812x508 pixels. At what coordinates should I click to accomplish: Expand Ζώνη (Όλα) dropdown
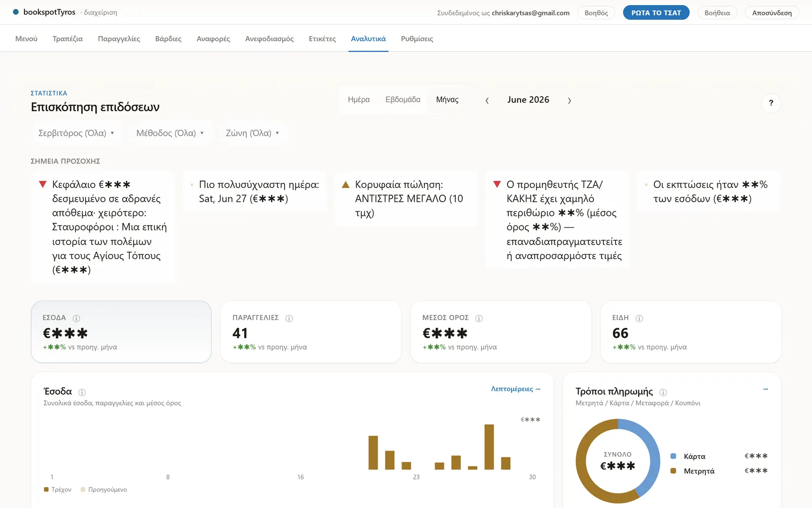click(x=253, y=133)
